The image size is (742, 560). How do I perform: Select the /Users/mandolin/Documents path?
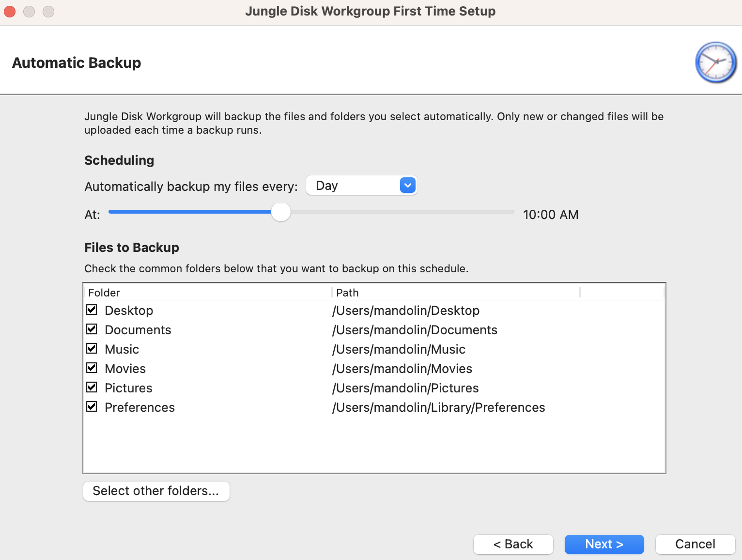click(415, 330)
